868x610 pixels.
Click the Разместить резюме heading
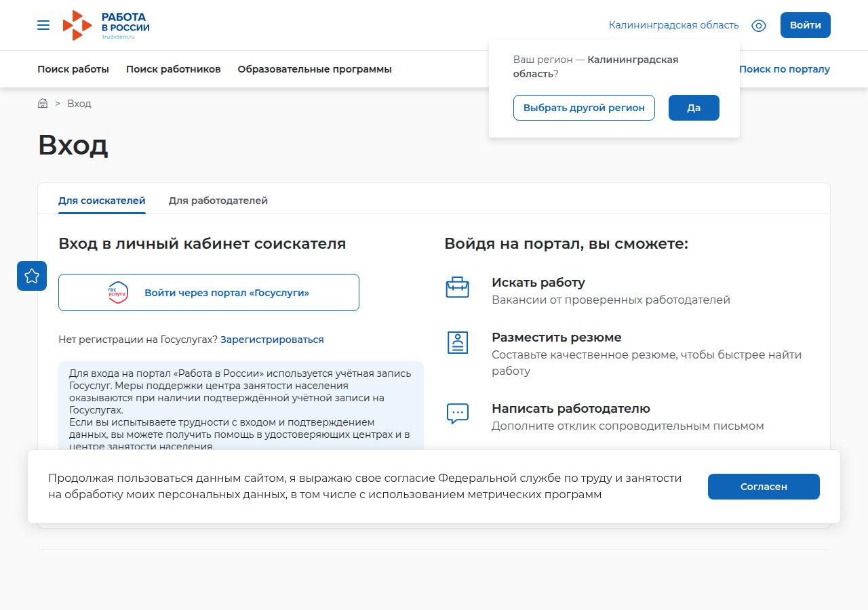(x=557, y=338)
